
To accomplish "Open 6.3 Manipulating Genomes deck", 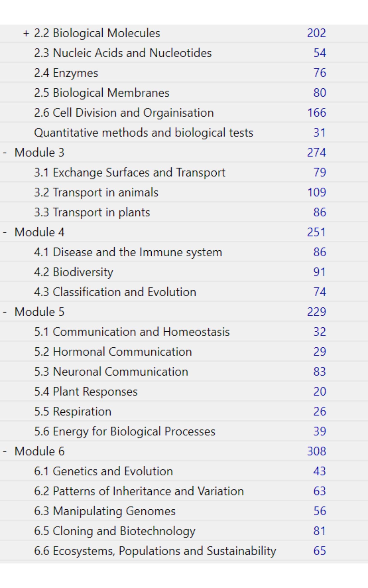I will [105, 511].
